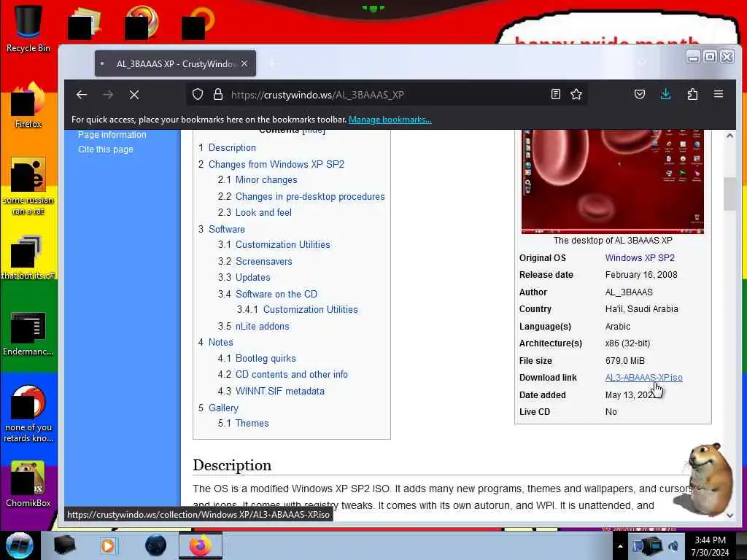Close the AL_3BAAAS XP tab
The height and width of the screenshot is (560, 747).
point(244,63)
